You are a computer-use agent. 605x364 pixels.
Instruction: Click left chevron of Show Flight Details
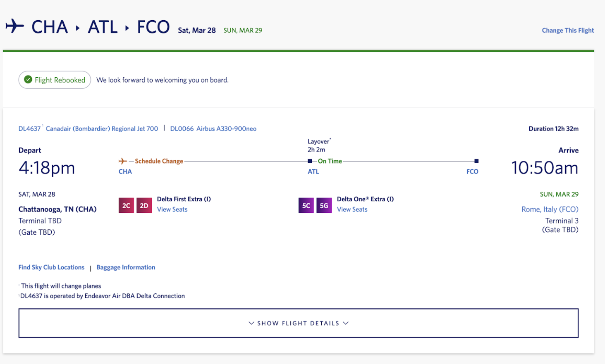click(251, 323)
